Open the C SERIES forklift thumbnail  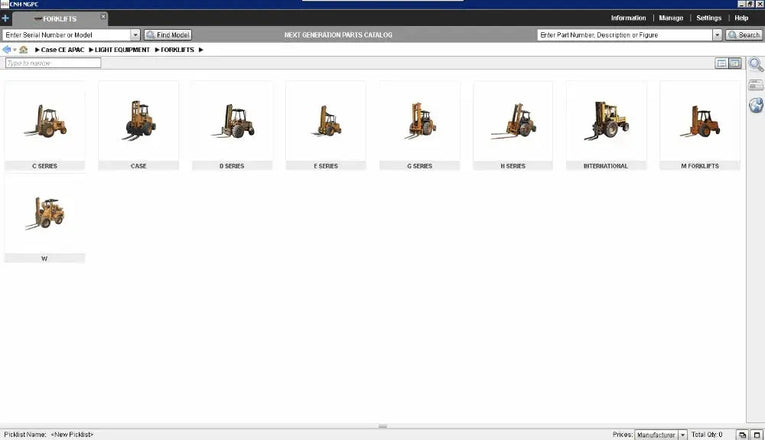(45, 126)
